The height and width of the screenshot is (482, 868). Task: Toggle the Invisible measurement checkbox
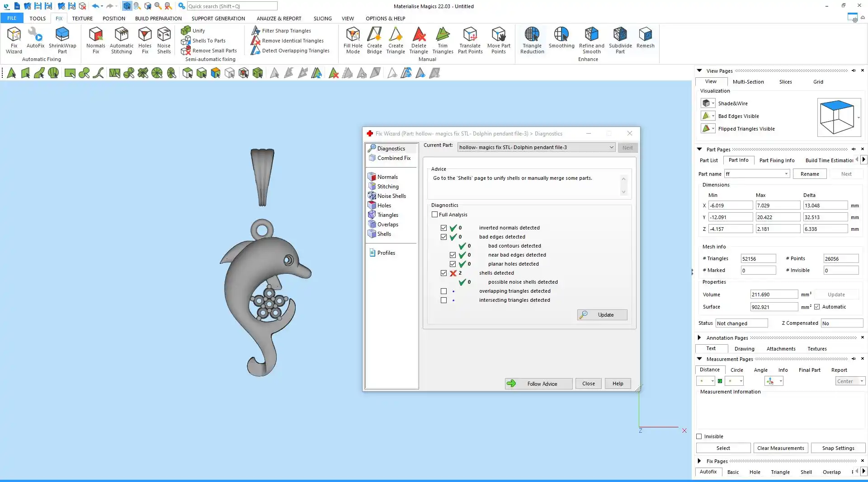click(699, 436)
